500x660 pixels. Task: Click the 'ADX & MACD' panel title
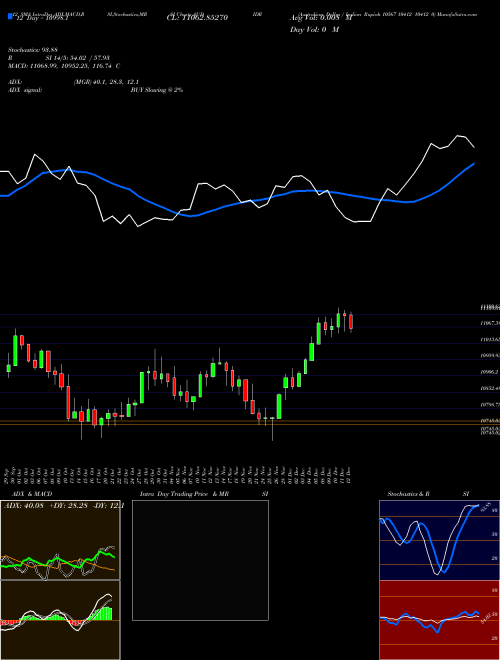tap(32, 494)
